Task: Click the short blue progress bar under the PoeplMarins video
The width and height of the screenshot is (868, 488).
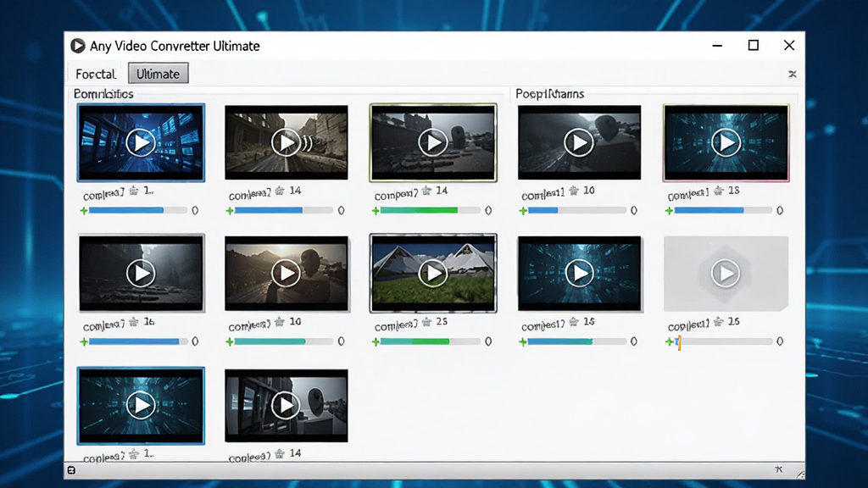Action: click(576, 211)
